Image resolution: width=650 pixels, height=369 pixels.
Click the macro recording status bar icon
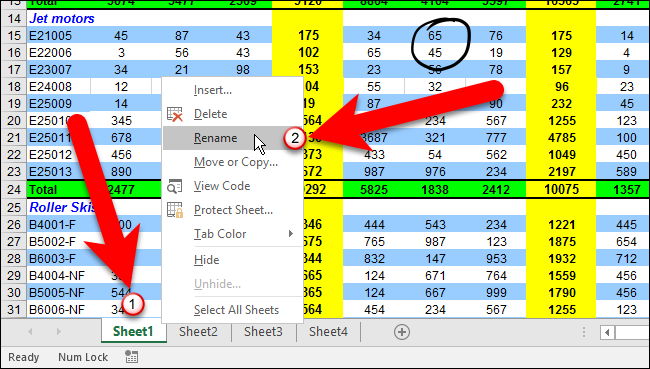[131, 357]
